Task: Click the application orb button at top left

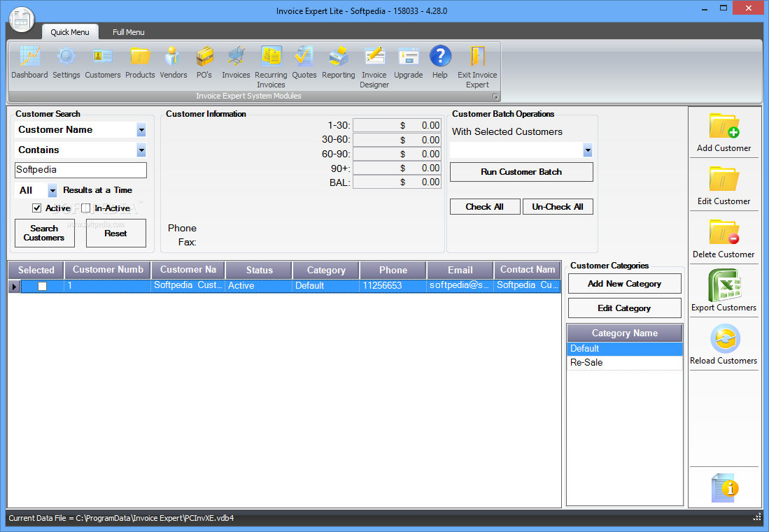Action: click(x=22, y=20)
